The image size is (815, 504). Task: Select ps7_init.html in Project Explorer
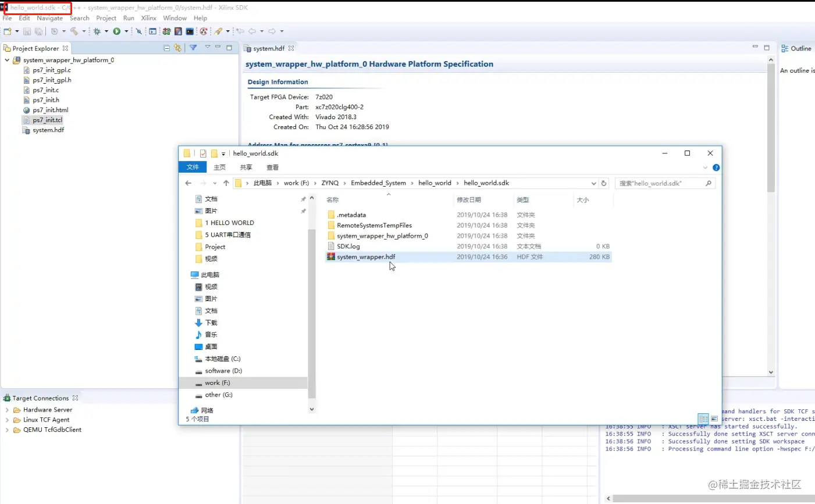click(x=50, y=110)
